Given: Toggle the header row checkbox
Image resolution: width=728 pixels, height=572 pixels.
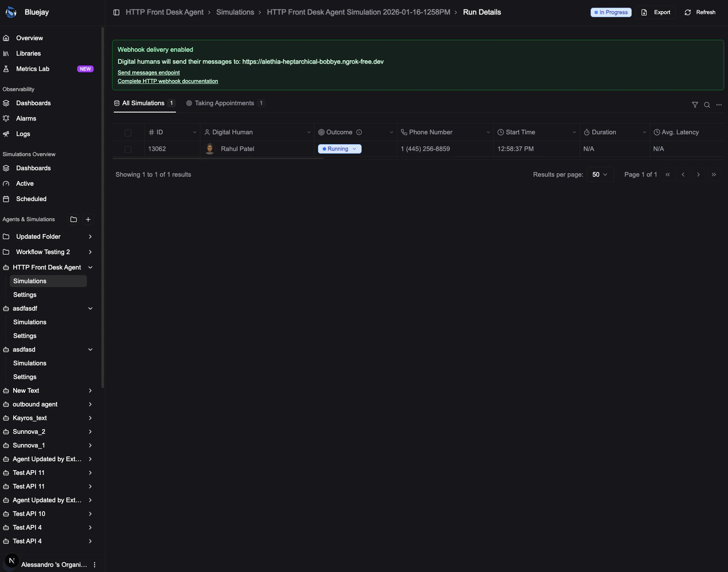Looking at the screenshot, I should coord(128,133).
